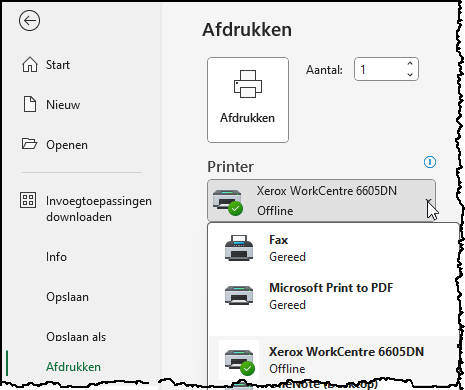This screenshot has width=465, height=390.
Task: Open the Openen menu entry
Action: point(67,145)
